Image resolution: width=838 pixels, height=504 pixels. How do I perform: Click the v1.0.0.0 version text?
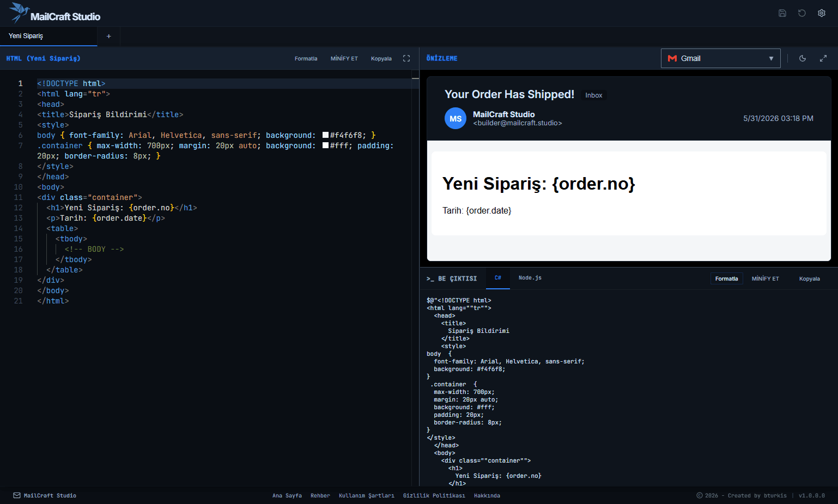pyautogui.click(x=811, y=496)
